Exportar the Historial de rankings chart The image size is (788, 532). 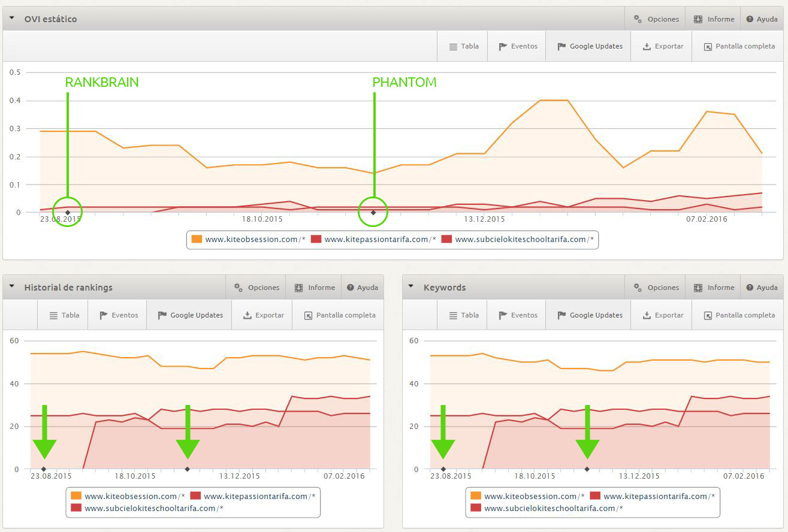tap(262, 315)
